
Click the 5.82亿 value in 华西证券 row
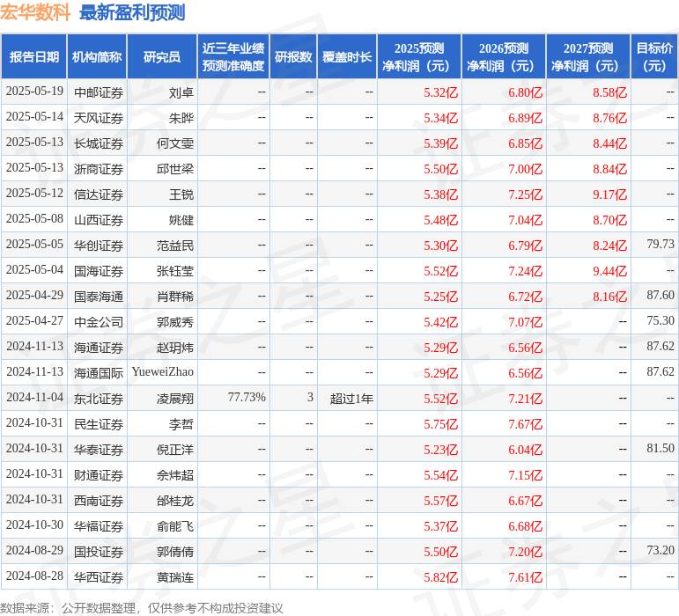pos(441,577)
